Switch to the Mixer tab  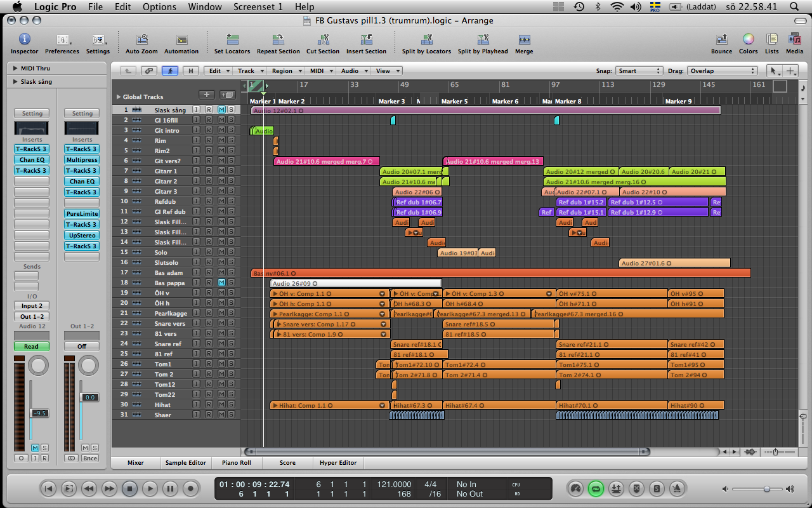pyautogui.click(x=136, y=463)
